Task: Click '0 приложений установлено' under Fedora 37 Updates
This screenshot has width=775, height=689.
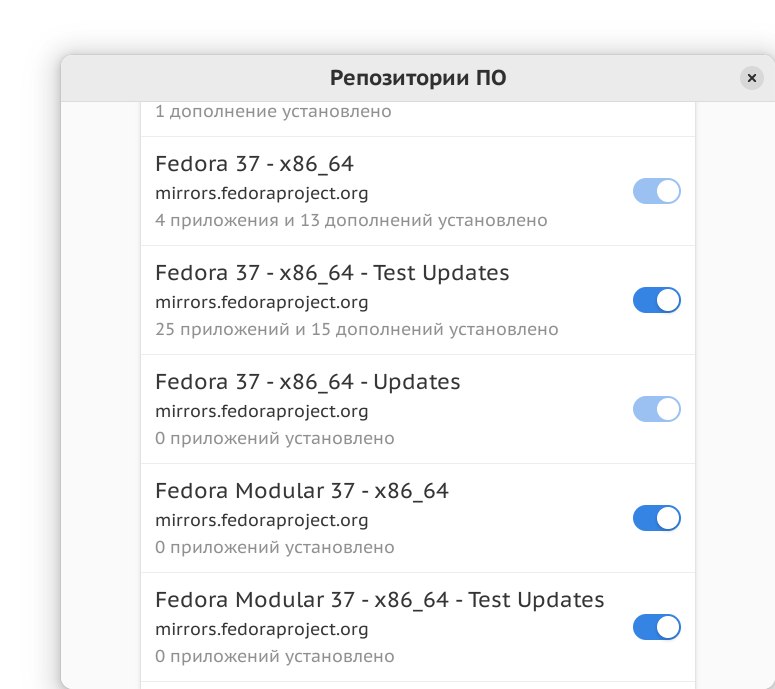Action: pyautogui.click(x=275, y=438)
